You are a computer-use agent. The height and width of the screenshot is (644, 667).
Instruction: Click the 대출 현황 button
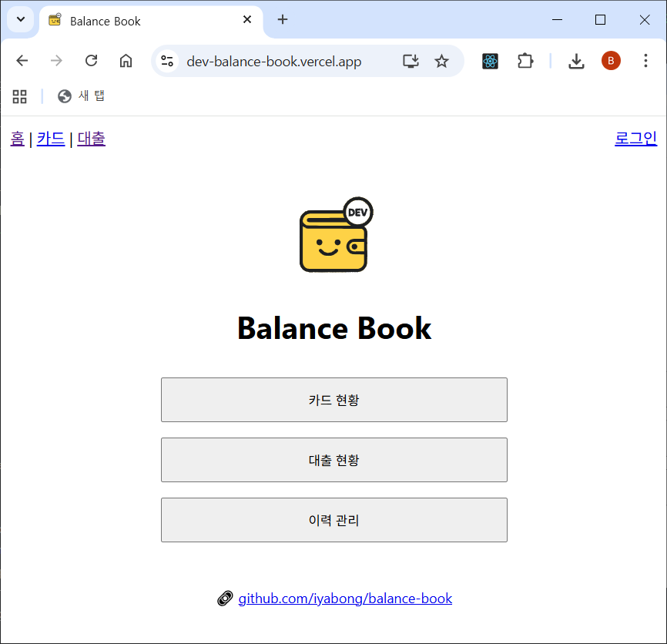(333, 460)
